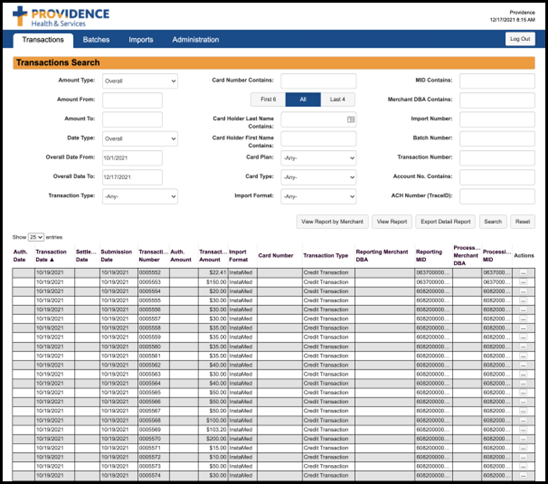Image resolution: width=548 pixels, height=484 pixels.
Task: Click the View Report button
Action: [x=392, y=222]
